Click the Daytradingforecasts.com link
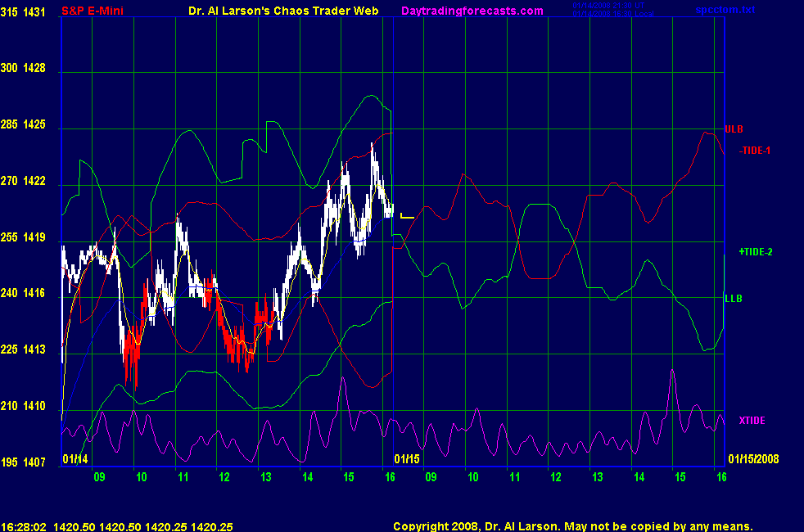The image size is (804, 532). point(472,11)
